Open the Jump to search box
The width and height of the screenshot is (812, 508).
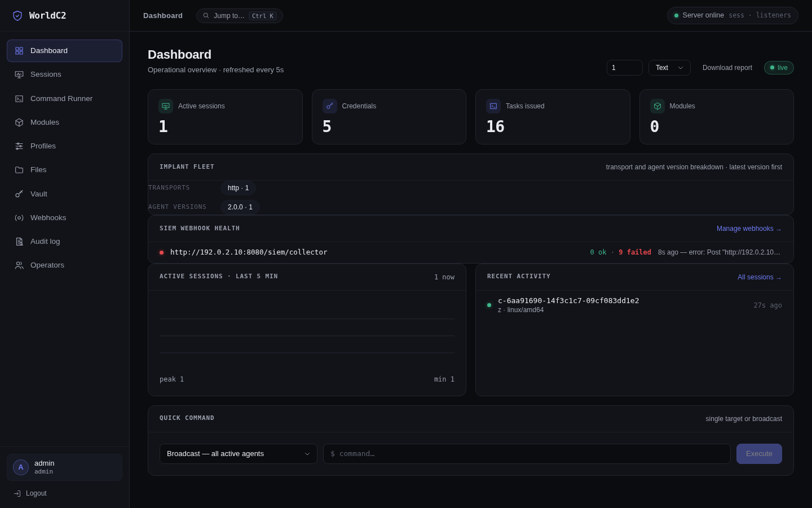click(240, 16)
